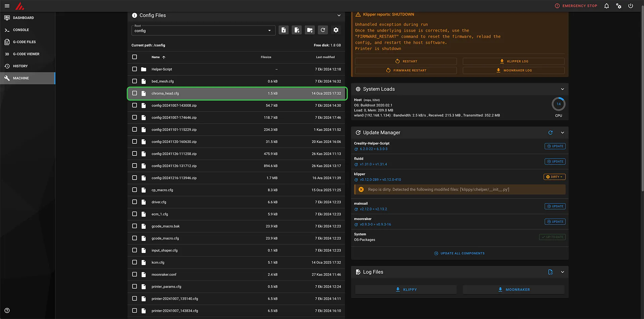
Task: Open config files settings gear
Action: pos(336,30)
